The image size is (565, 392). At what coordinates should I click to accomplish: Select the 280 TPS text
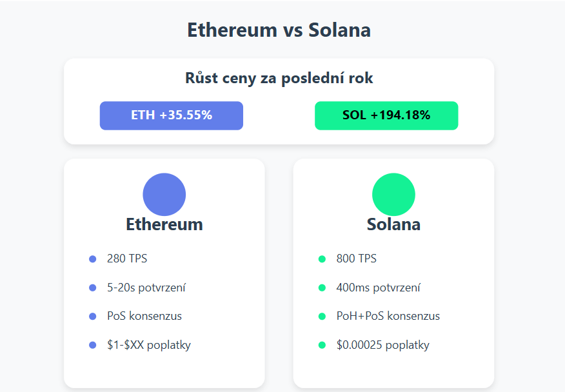(127, 259)
